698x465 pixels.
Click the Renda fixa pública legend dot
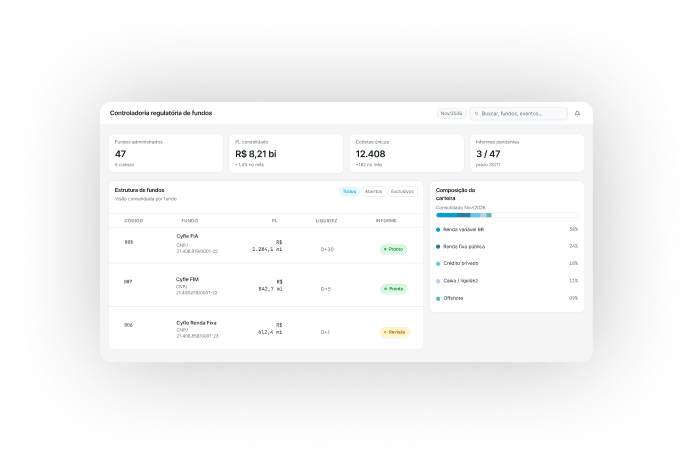[x=438, y=247]
